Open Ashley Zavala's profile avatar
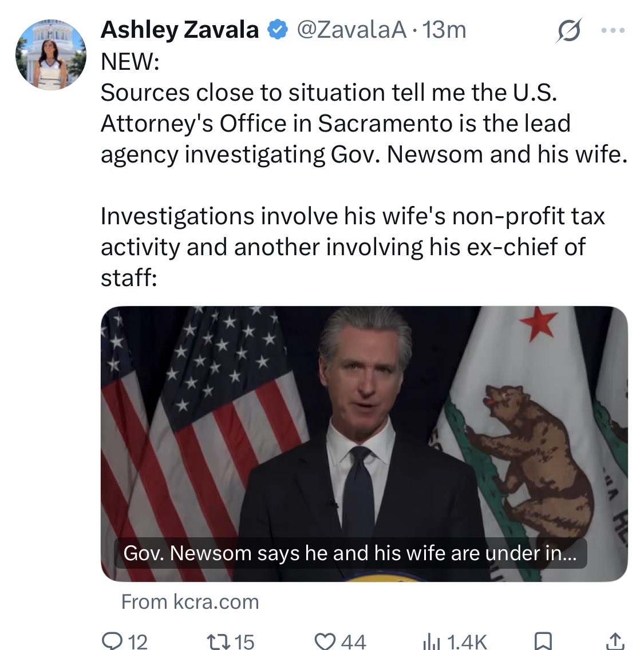Screen dimensions: 644x650 click(x=51, y=55)
